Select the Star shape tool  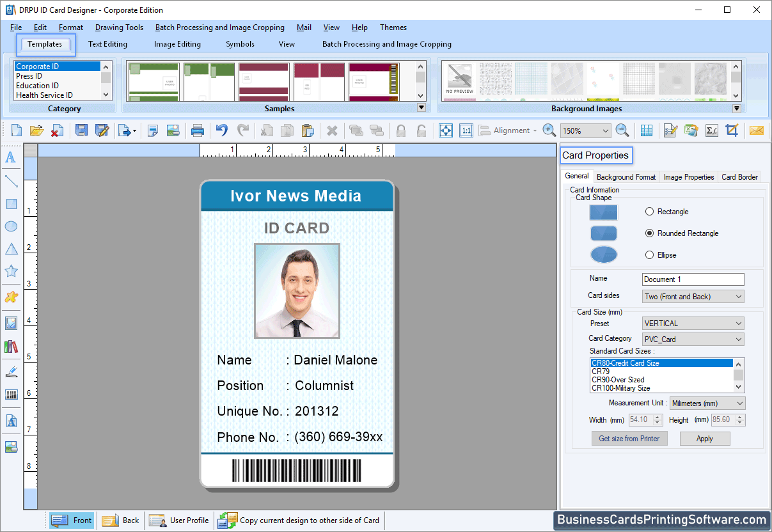click(11, 271)
